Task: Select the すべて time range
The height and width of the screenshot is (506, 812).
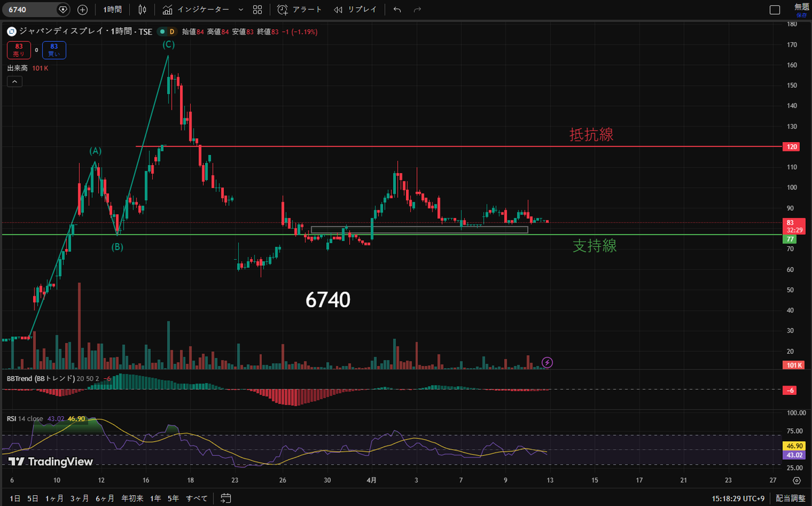Action: pyautogui.click(x=197, y=499)
